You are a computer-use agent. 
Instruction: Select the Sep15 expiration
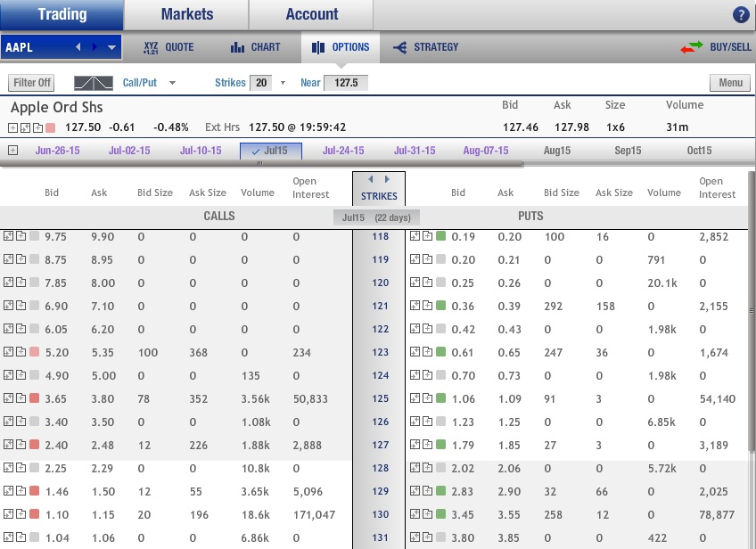(x=628, y=151)
